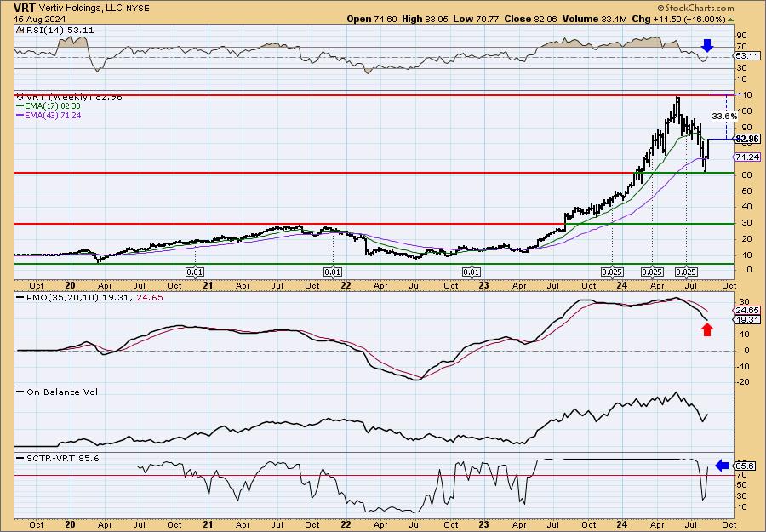Click the 24.65 PMO signal tag on the right axis
766x532 pixels.
coord(747,310)
